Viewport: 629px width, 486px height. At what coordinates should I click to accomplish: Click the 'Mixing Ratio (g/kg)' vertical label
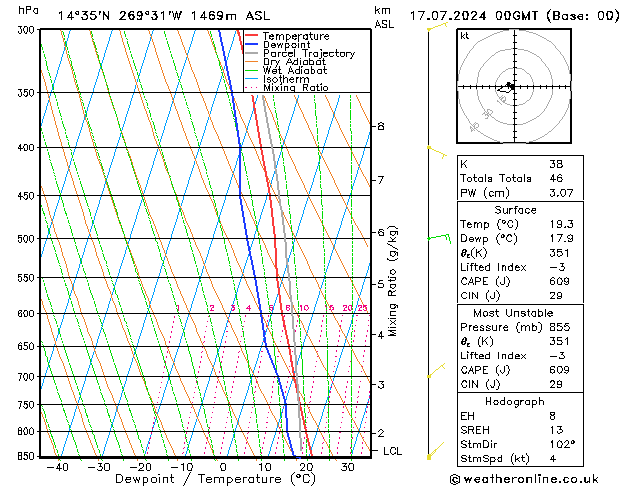coord(392,281)
